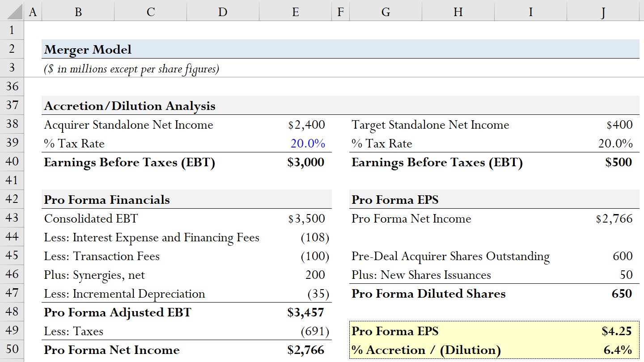Select column J header

coord(603,12)
